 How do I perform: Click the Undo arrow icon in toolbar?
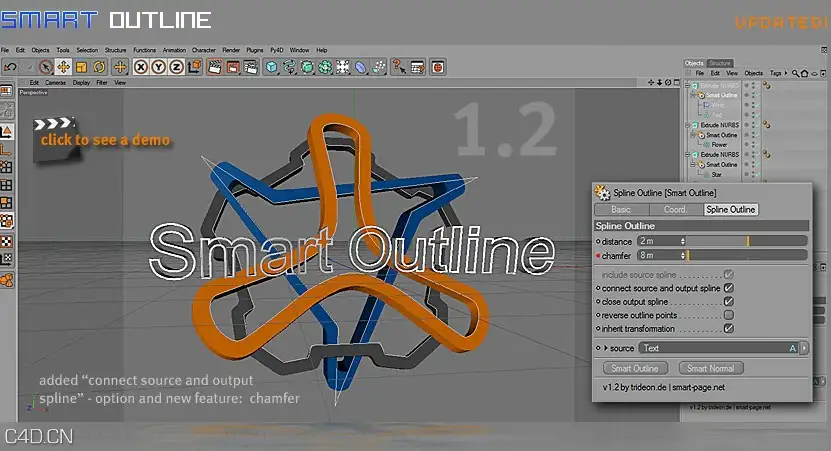10,67
